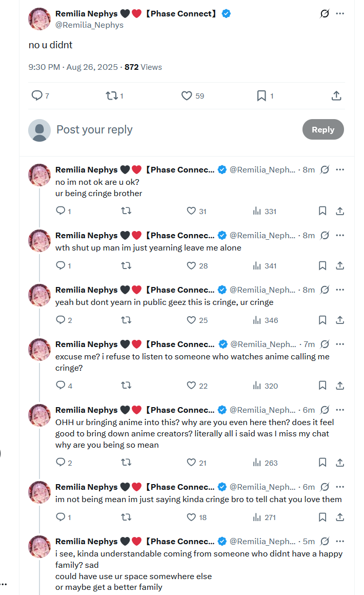Like the "ur being cringe brother" reply
Viewport: 364px width, 595px height.
coord(192,211)
